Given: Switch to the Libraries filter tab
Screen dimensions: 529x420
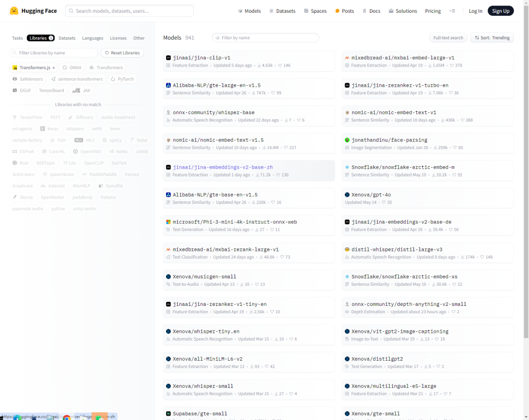Looking at the screenshot, I should 41,38.
